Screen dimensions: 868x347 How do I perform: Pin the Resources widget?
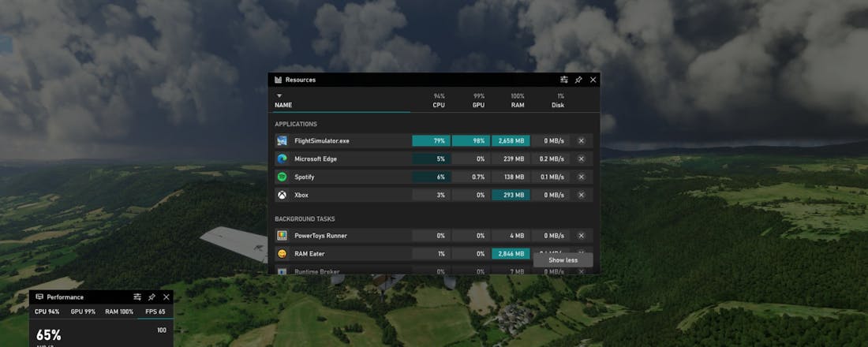[x=578, y=80]
